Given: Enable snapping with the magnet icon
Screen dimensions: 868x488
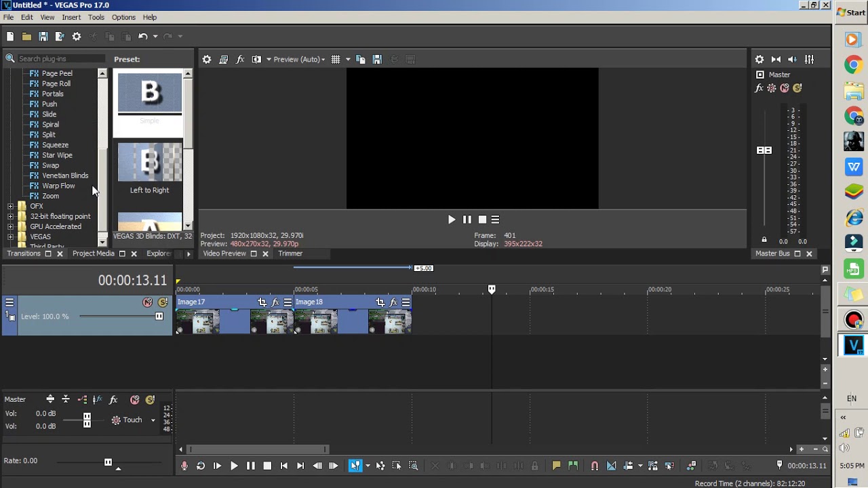Looking at the screenshot, I should pyautogui.click(x=595, y=466).
